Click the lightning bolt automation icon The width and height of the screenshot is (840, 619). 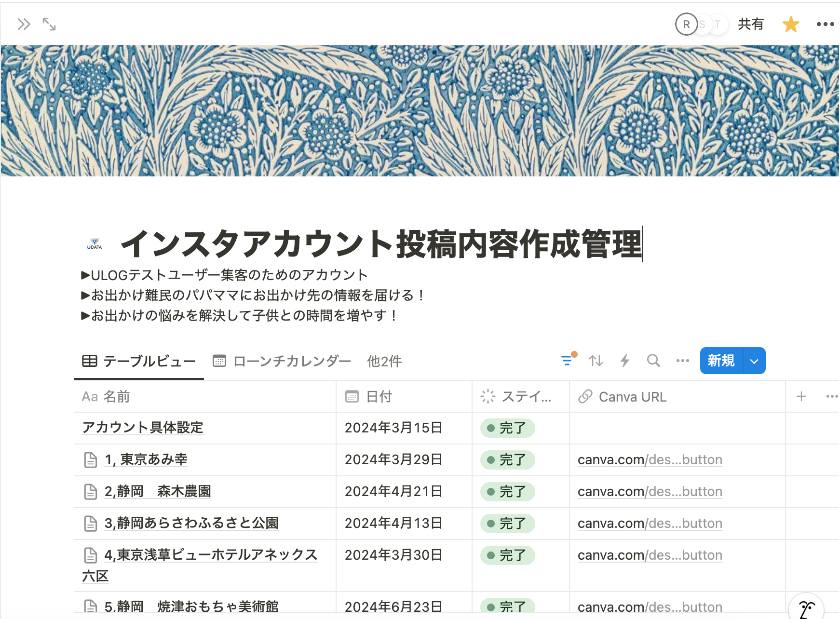[625, 361]
